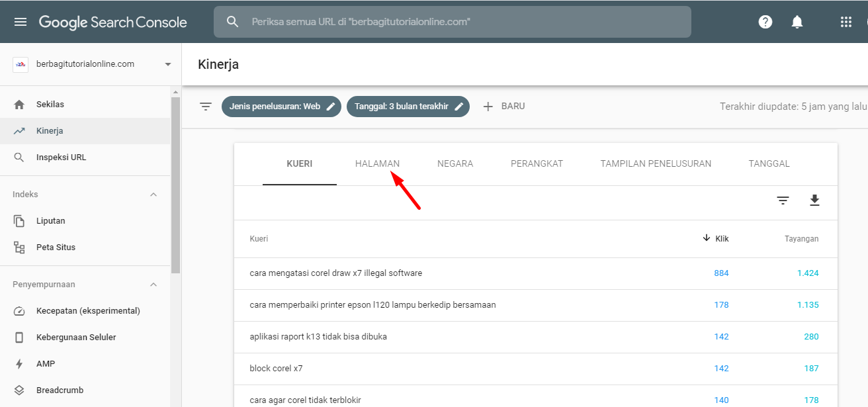
Task: Edit the Jenis penelusuran Web filter chip
Action: point(331,106)
